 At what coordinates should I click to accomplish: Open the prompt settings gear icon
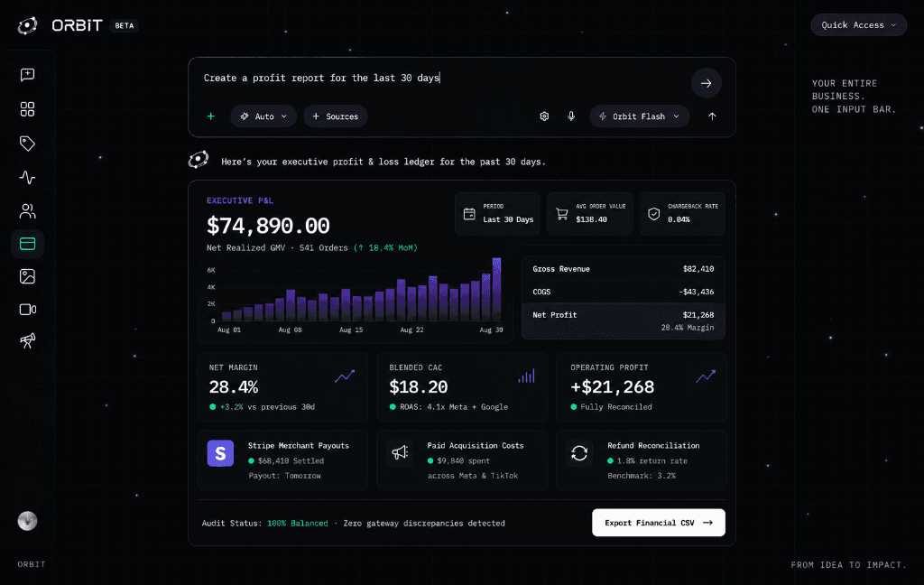(x=544, y=116)
